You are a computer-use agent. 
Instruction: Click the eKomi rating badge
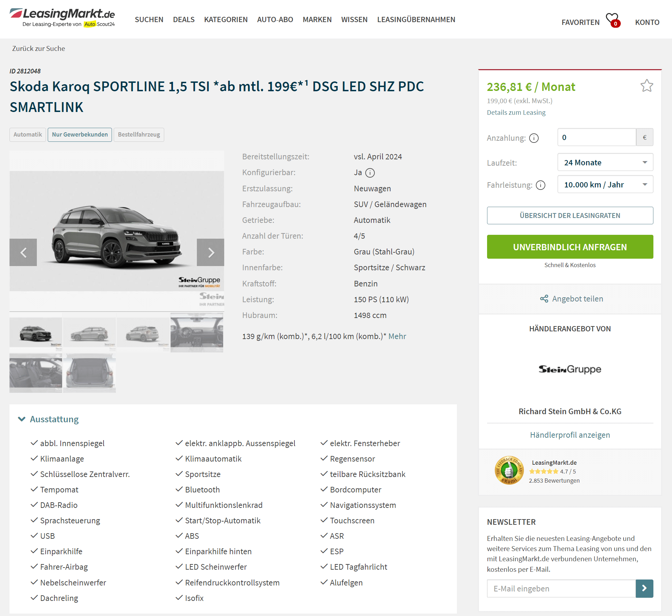click(509, 471)
